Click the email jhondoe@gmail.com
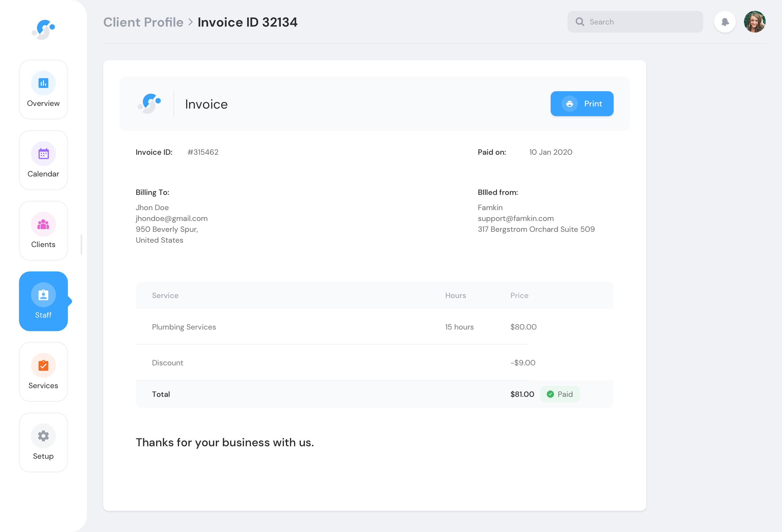Image resolution: width=782 pixels, height=532 pixels. pos(172,218)
